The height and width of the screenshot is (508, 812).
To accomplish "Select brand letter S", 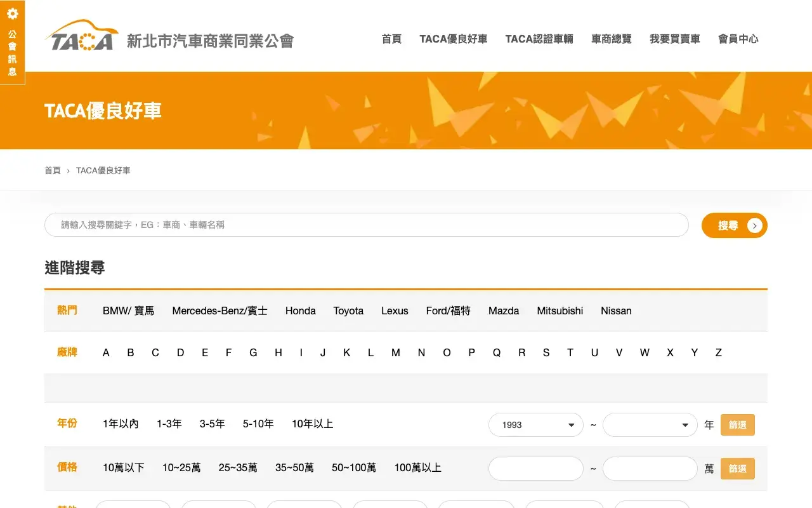I will (x=546, y=352).
